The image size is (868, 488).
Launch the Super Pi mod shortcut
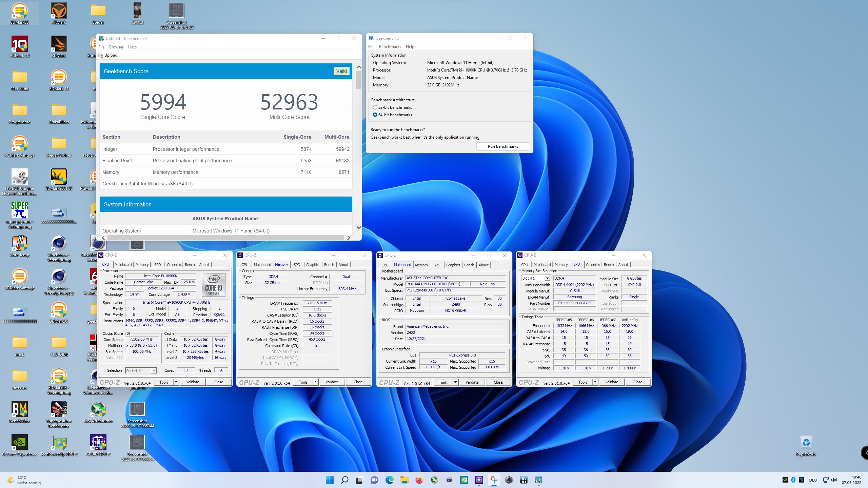[x=20, y=215]
